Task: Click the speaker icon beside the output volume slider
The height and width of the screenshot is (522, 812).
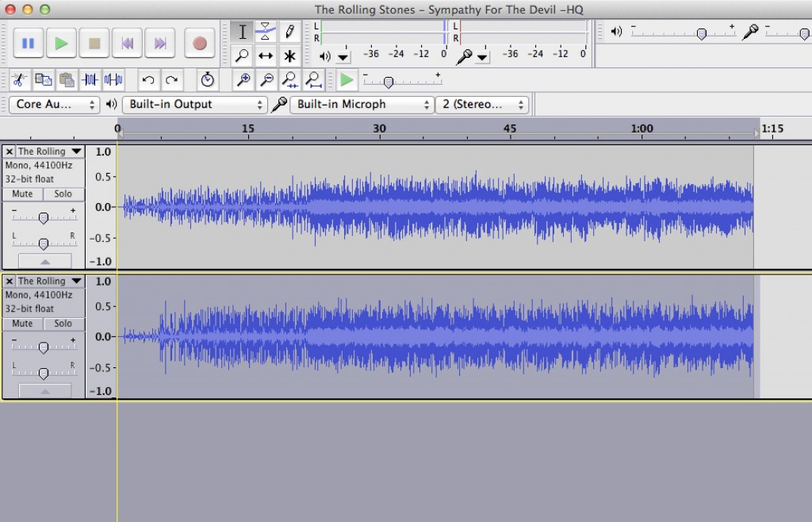Action: point(615,32)
